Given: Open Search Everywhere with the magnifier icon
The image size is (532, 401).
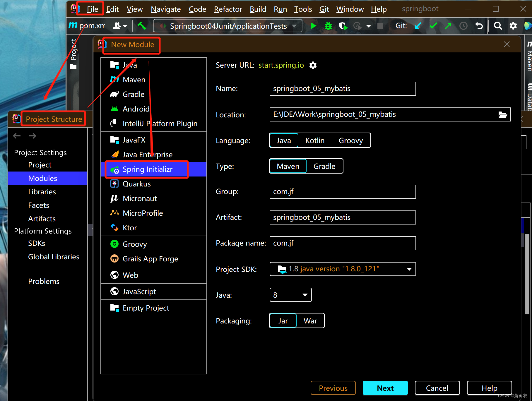Looking at the screenshot, I should [x=498, y=26].
